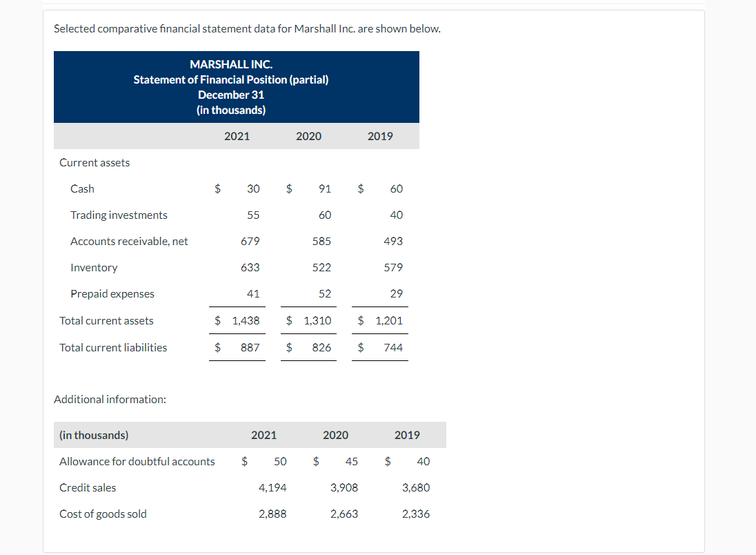Select the 2019 column header
The height and width of the screenshot is (555, 756).
(x=380, y=136)
